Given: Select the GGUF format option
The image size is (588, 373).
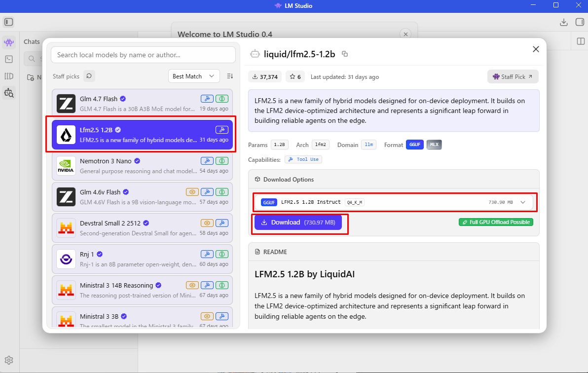Looking at the screenshot, I should point(415,145).
